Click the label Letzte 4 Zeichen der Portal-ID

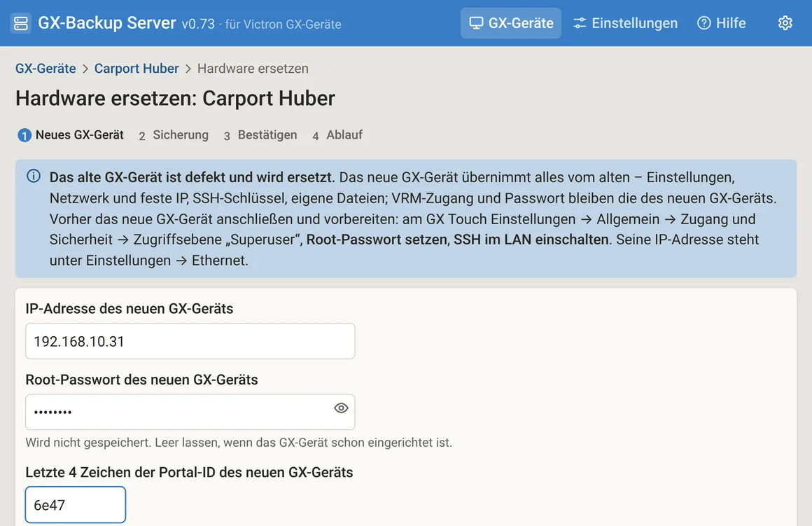[189, 473]
